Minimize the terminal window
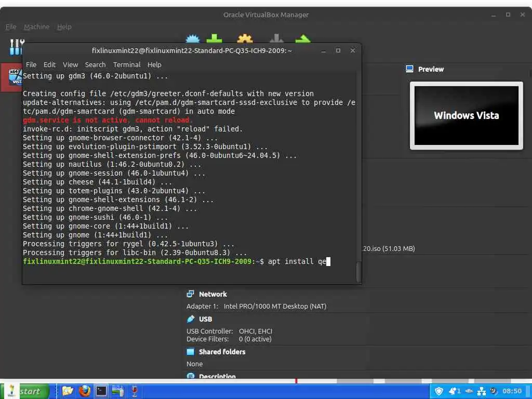Image resolution: width=532 pixels, height=399 pixels. pos(323,51)
